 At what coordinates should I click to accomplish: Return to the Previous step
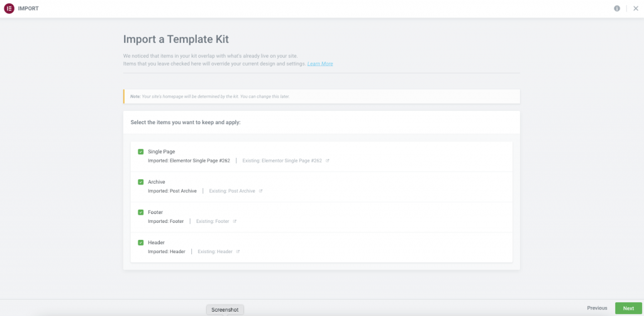pyautogui.click(x=597, y=308)
